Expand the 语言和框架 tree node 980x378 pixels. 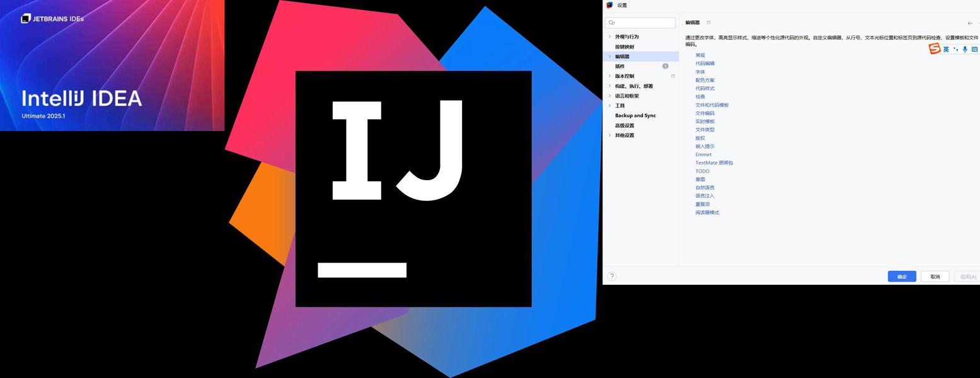[x=609, y=96]
